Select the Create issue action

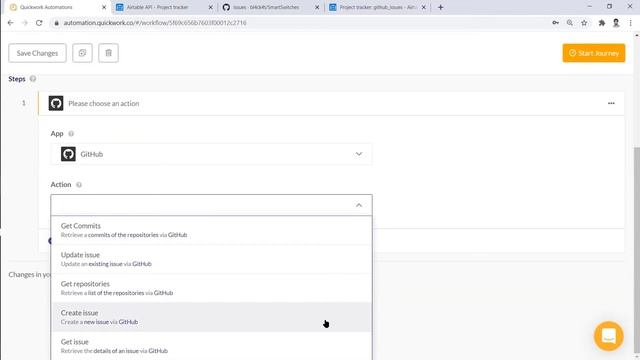[211, 317]
